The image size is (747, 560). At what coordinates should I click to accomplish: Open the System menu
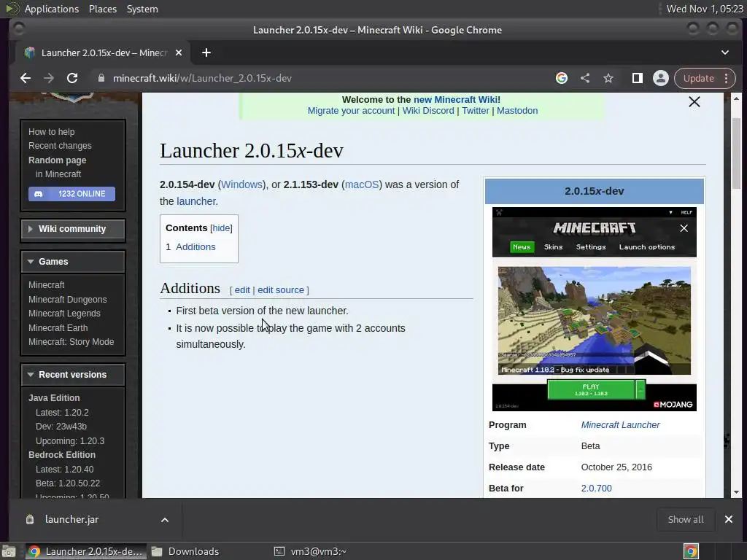click(142, 9)
